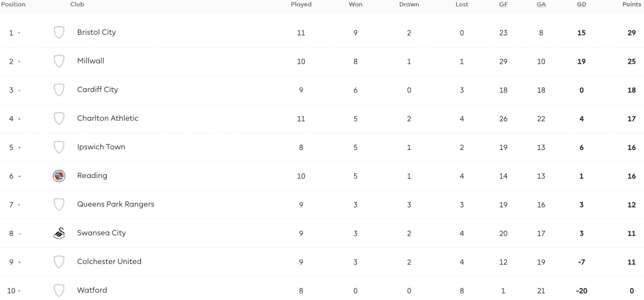The width and height of the screenshot is (644, 300).
Task: Select the Charlton Athletic club name
Action: coord(107,118)
